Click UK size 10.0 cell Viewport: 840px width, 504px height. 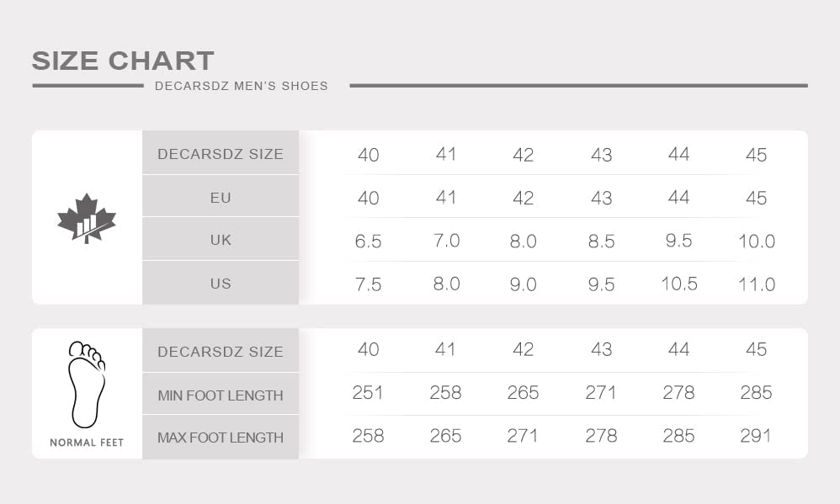[757, 241]
